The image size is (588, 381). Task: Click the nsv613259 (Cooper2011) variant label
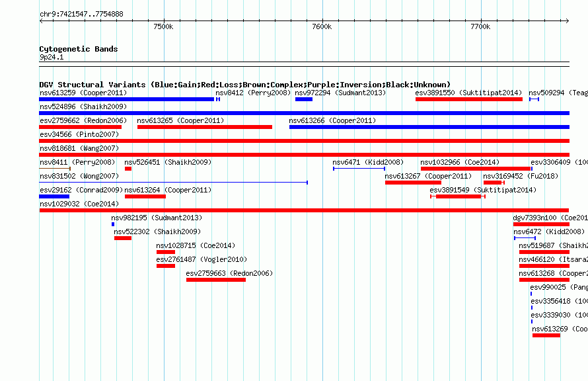(83, 93)
